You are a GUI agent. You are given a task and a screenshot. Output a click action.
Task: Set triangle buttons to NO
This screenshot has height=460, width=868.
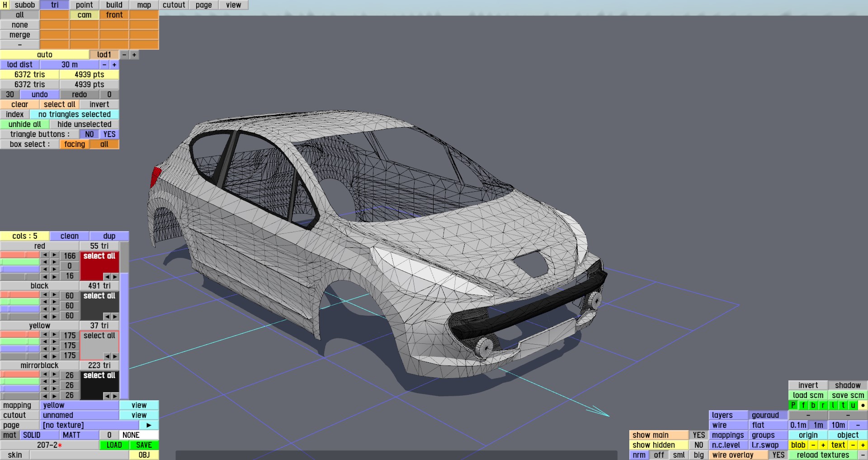pyautogui.click(x=90, y=134)
